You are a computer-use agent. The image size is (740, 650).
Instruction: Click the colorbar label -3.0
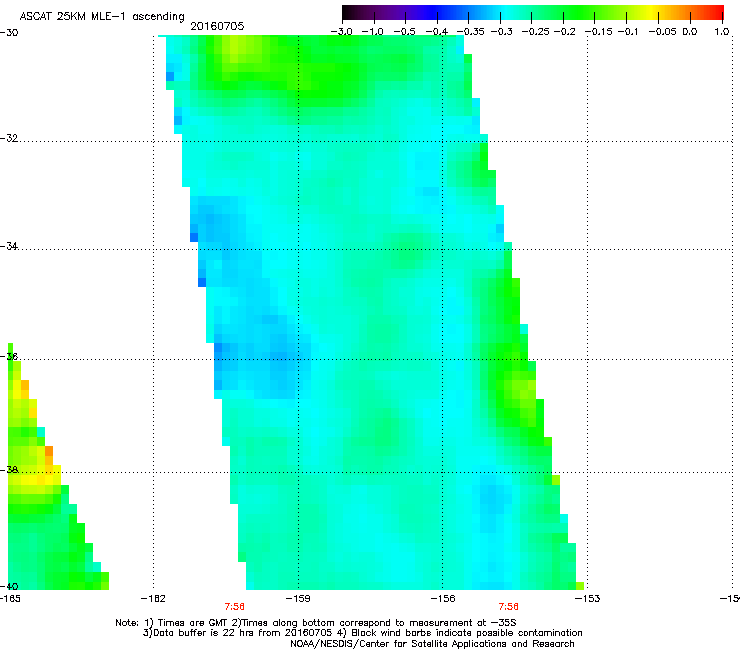coord(341,32)
